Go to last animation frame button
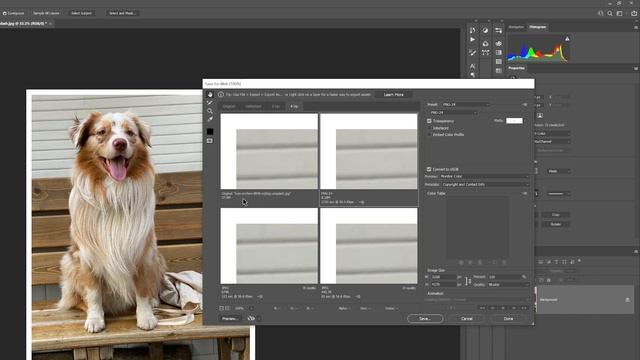The width and height of the screenshot is (640, 360). point(524,308)
